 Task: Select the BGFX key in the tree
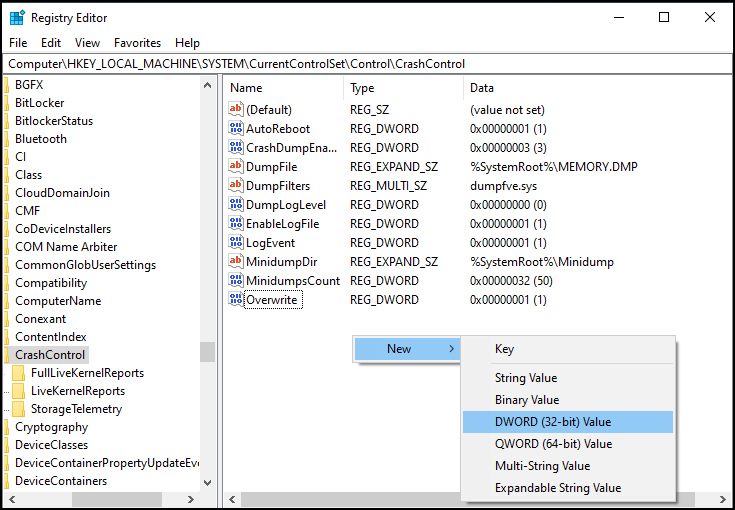coord(29,85)
